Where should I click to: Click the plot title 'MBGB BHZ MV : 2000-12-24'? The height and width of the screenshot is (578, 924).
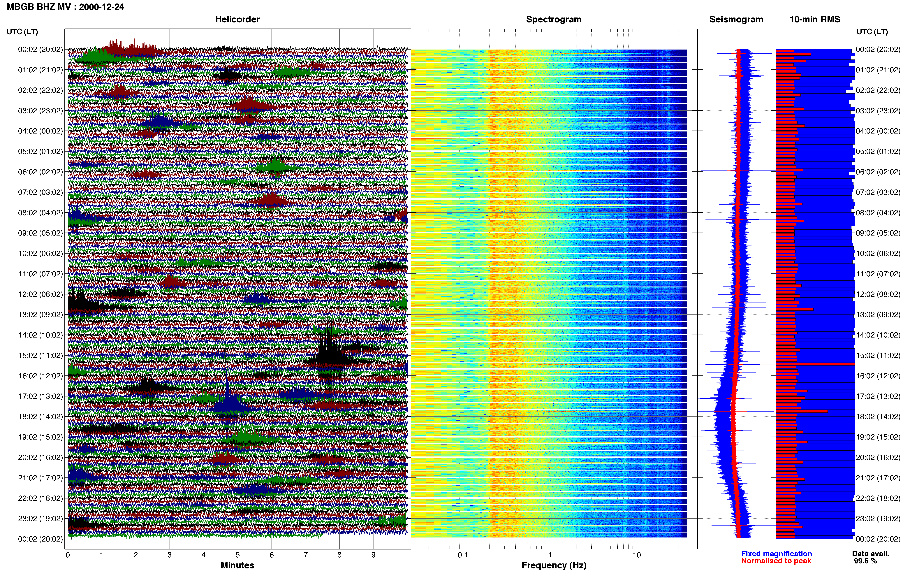pyautogui.click(x=65, y=6)
